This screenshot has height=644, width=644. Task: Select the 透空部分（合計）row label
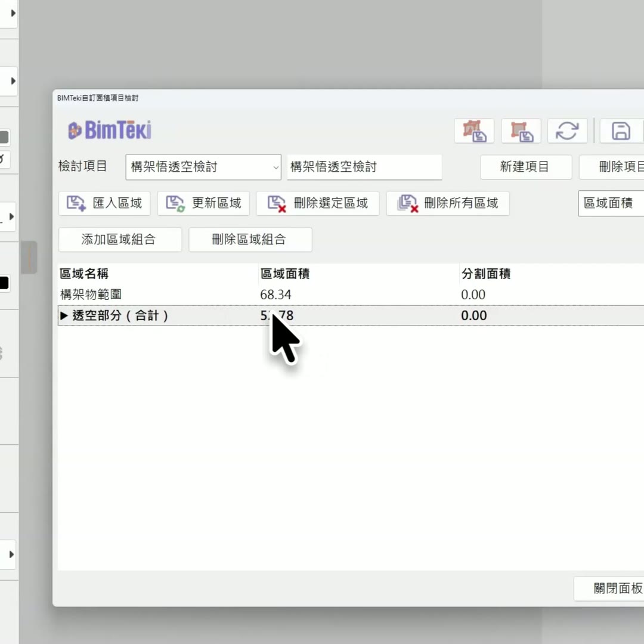[120, 315]
